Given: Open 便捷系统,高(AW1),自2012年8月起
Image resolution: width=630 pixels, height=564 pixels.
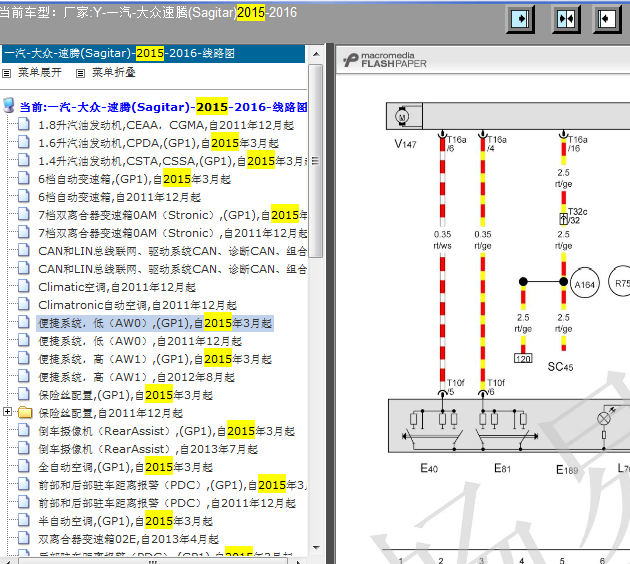Looking at the screenshot, I should tap(137, 377).
